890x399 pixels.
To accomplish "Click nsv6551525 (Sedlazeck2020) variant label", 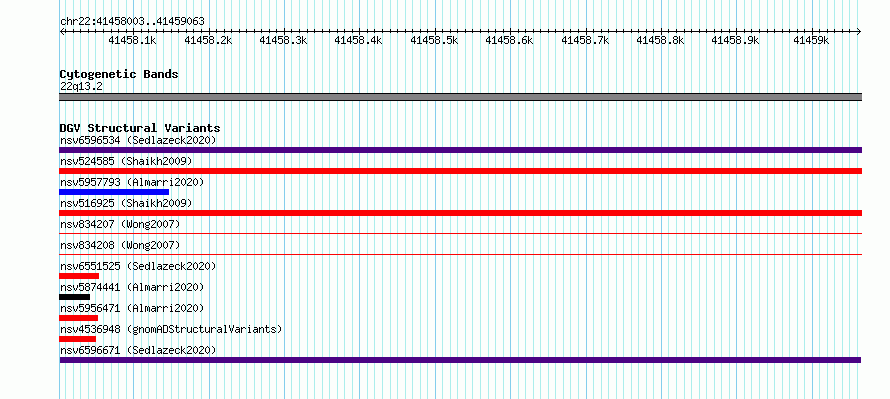I will (x=138, y=266).
